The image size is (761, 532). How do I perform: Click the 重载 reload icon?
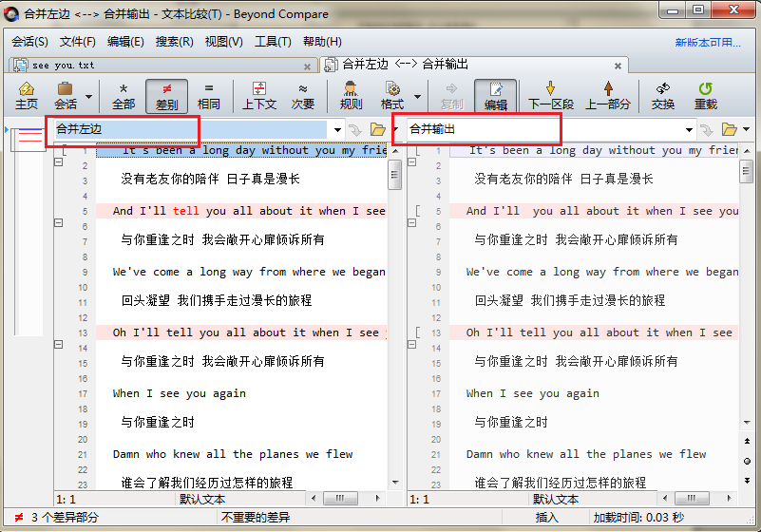[x=705, y=96]
